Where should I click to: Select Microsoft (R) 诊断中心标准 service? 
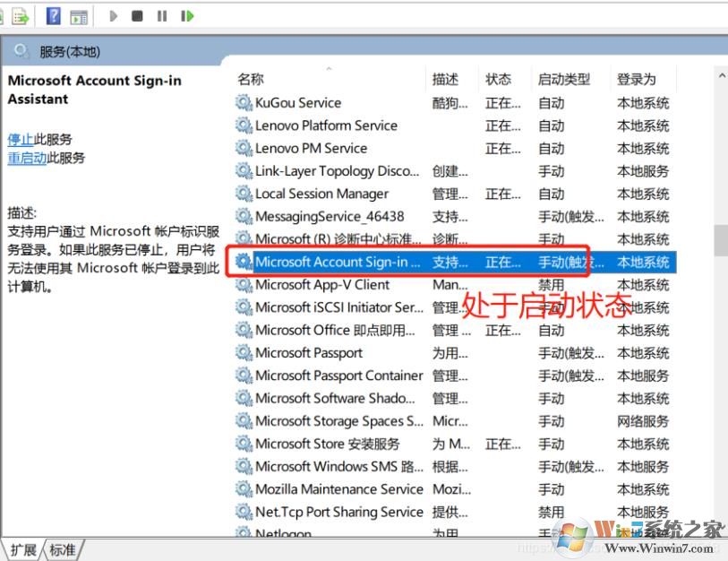[x=338, y=239]
